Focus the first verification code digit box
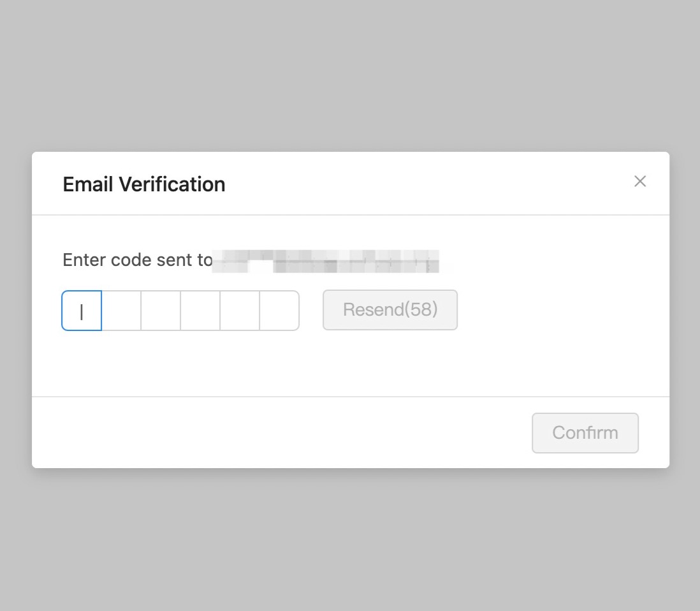 [x=82, y=311]
